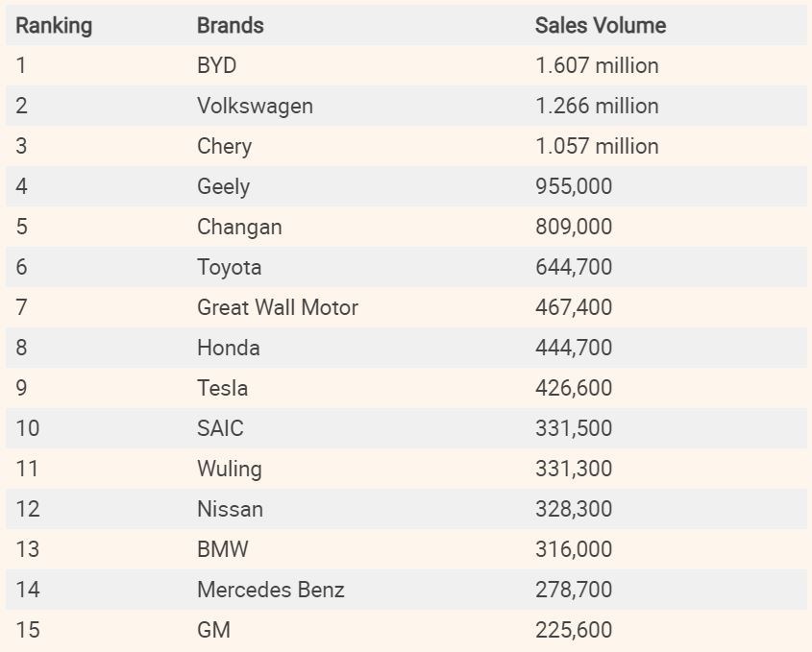The image size is (812, 652).
Task: Select the Volkswagen brand cell
Action: coord(255,107)
